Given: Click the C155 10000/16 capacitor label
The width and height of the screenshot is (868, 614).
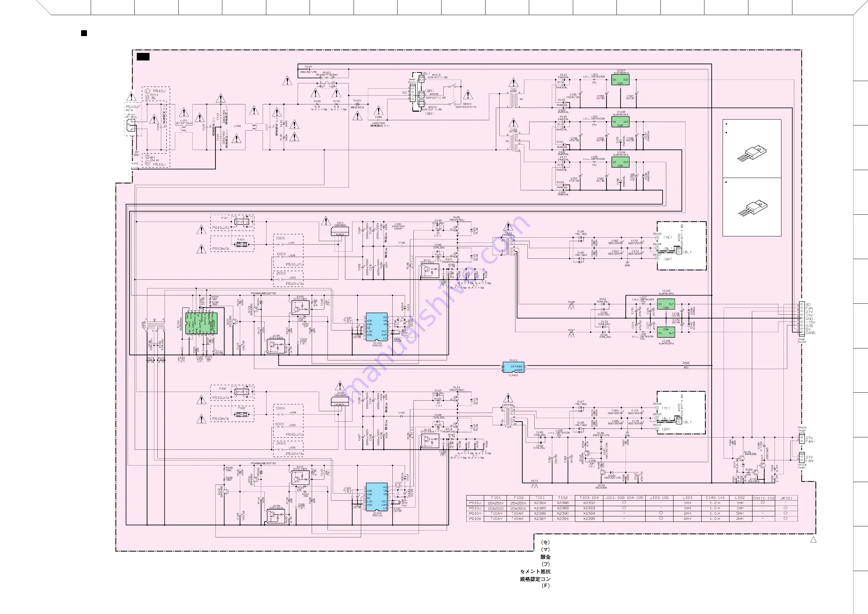Looking at the screenshot, I should point(573,96).
